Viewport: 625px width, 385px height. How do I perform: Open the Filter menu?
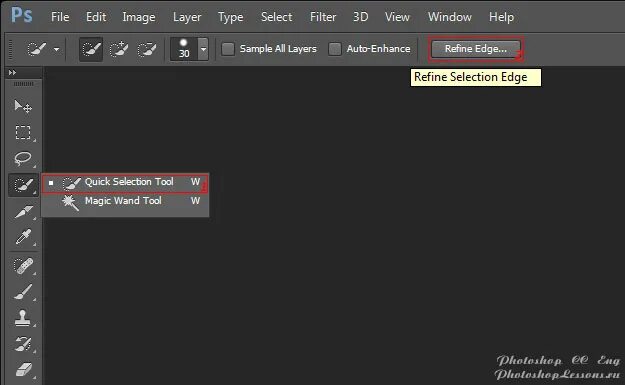[x=323, y=17]
